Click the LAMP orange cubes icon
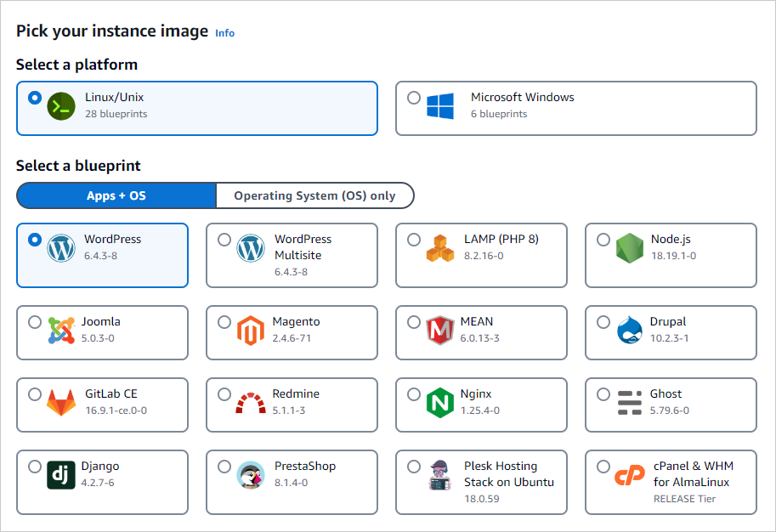This screenshot has width=776, height=532. point(440,248)
